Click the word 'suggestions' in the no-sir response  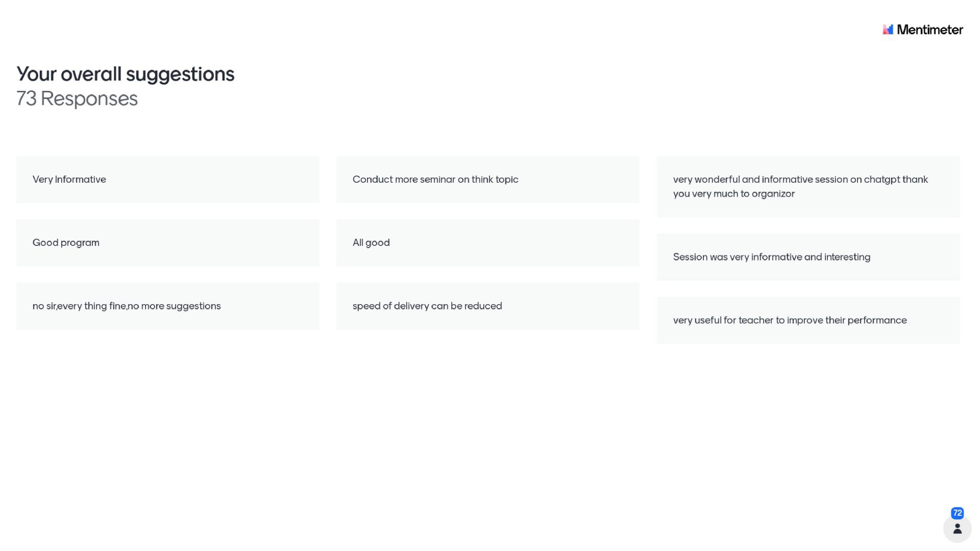tap(193, 306)
